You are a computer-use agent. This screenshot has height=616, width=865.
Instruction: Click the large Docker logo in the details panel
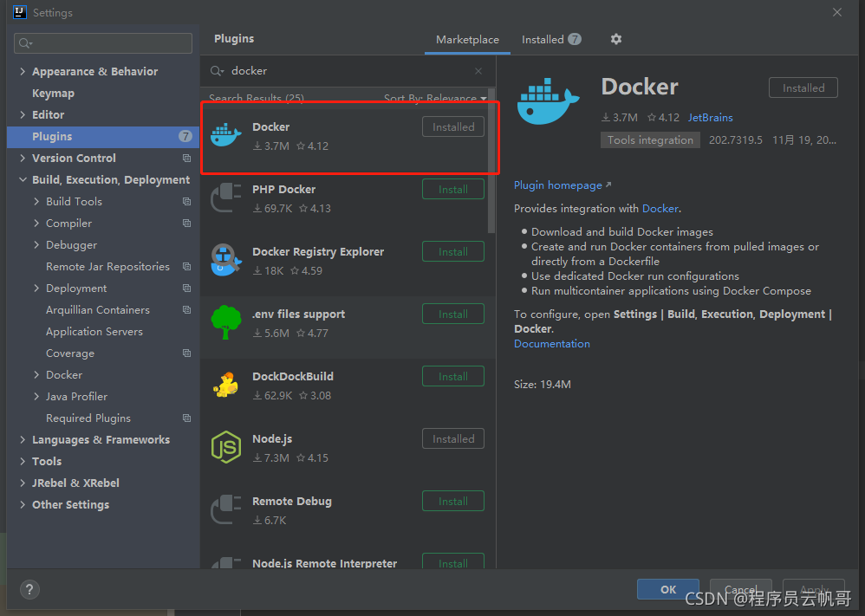[548, 101]
